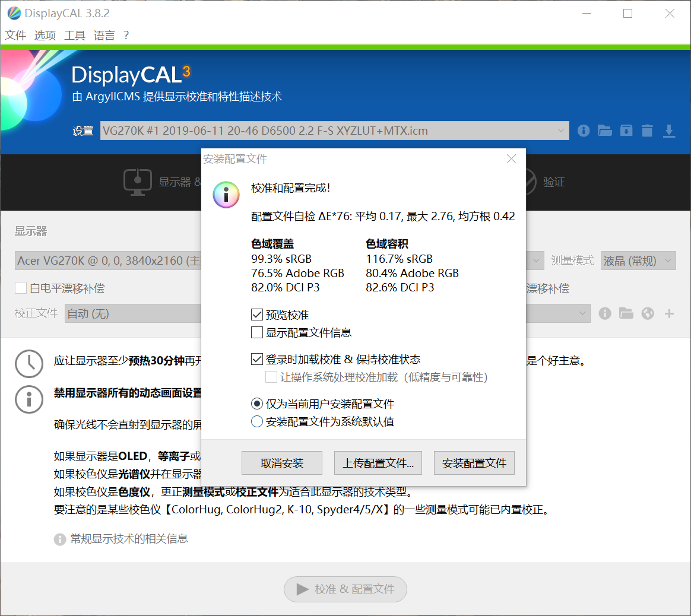Click the install profile icon in the settings row

[626, 131]
